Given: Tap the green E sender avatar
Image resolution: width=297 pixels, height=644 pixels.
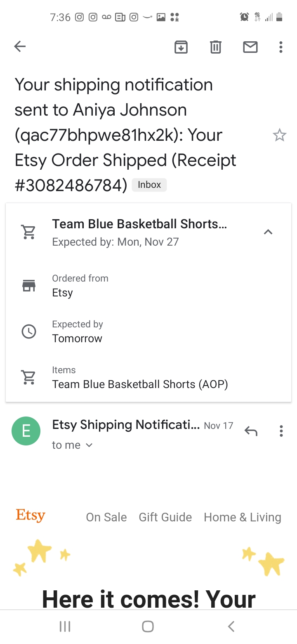Looking at the screenshot, I should [26, 431].
